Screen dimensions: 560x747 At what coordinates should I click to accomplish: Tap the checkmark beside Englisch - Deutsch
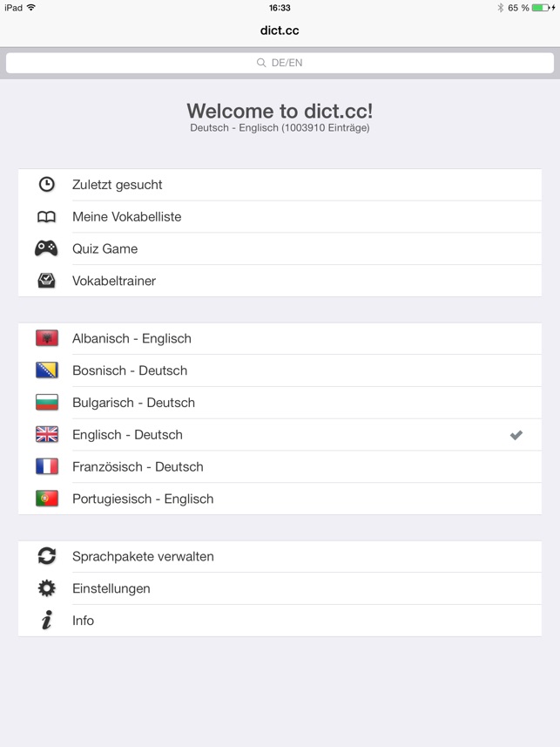(x=516, y=435)
